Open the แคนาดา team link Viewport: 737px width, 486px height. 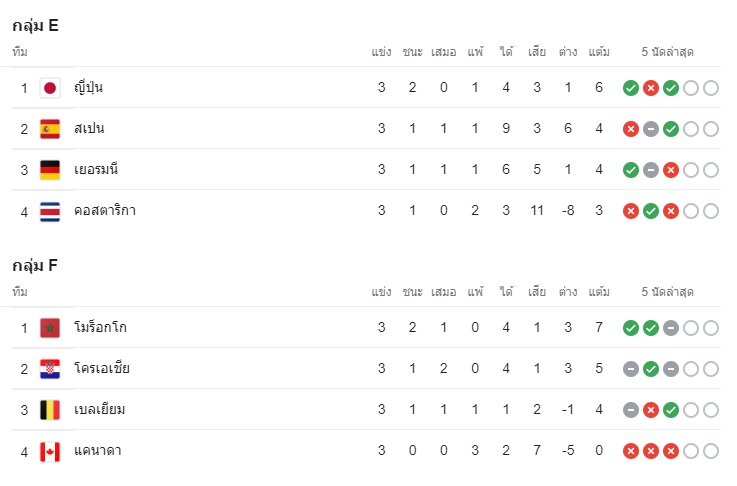[98, 450]
